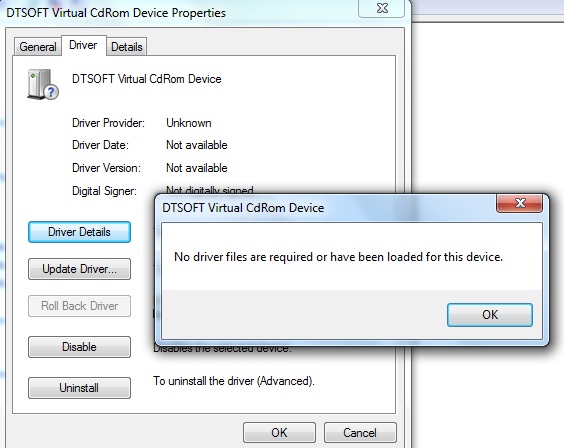Click the Update Driver... button

79,269
